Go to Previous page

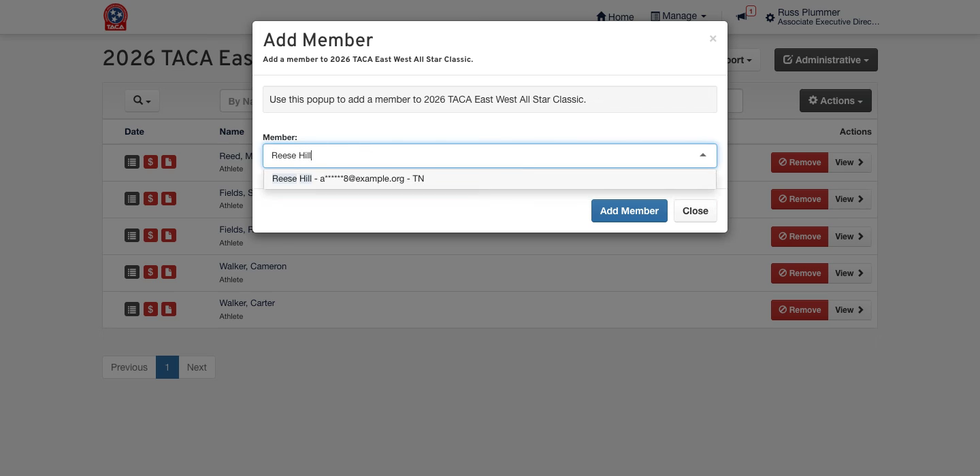click(129, 367)
